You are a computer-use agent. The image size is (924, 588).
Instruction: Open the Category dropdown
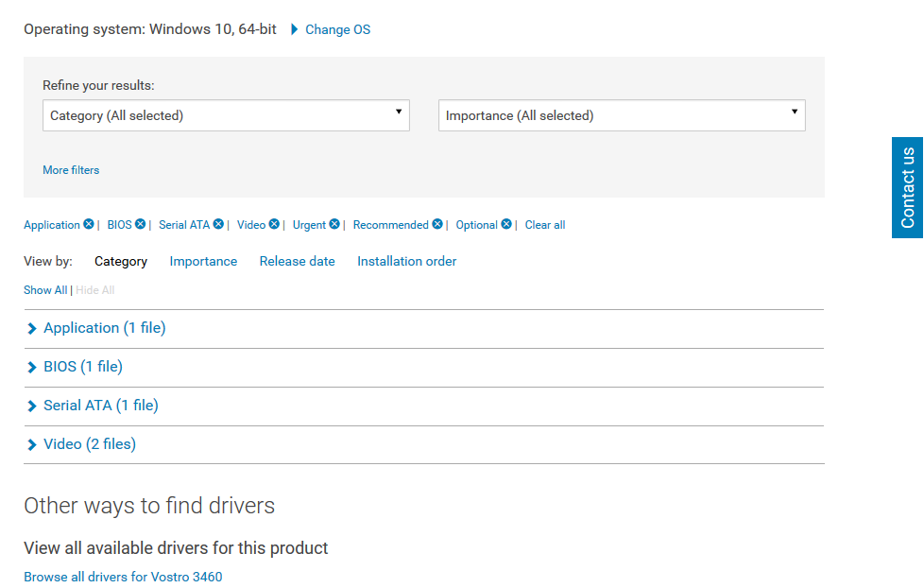[x=227, y=115]
